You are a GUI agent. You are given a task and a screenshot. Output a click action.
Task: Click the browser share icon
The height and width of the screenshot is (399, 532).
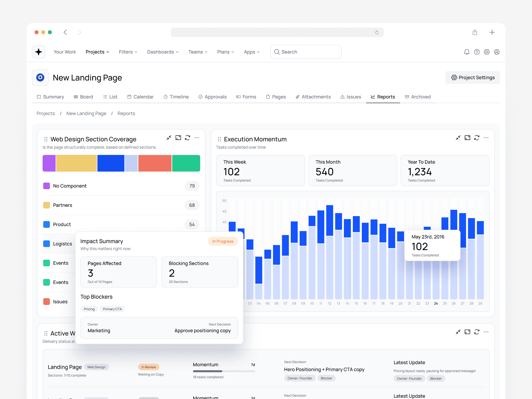475,32
